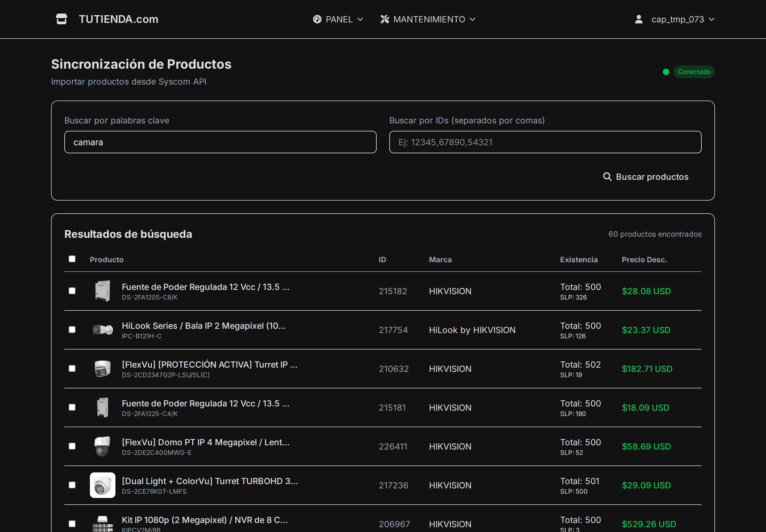Expand the MANTENIMIENTO dropdown chevron
Viewport: 766px width, 532px height.
coord(472,19)
